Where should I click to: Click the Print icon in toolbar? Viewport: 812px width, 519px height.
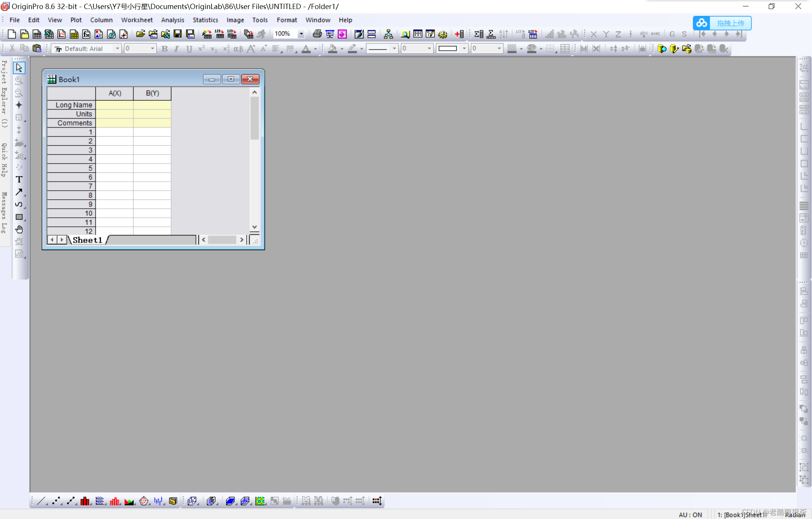tap(317, 34)
